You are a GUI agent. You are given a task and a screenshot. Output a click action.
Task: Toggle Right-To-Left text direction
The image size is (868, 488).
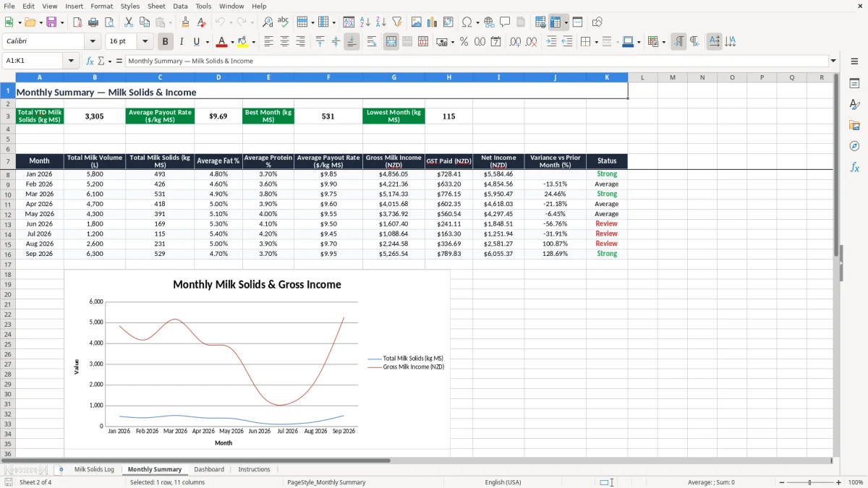694,42
